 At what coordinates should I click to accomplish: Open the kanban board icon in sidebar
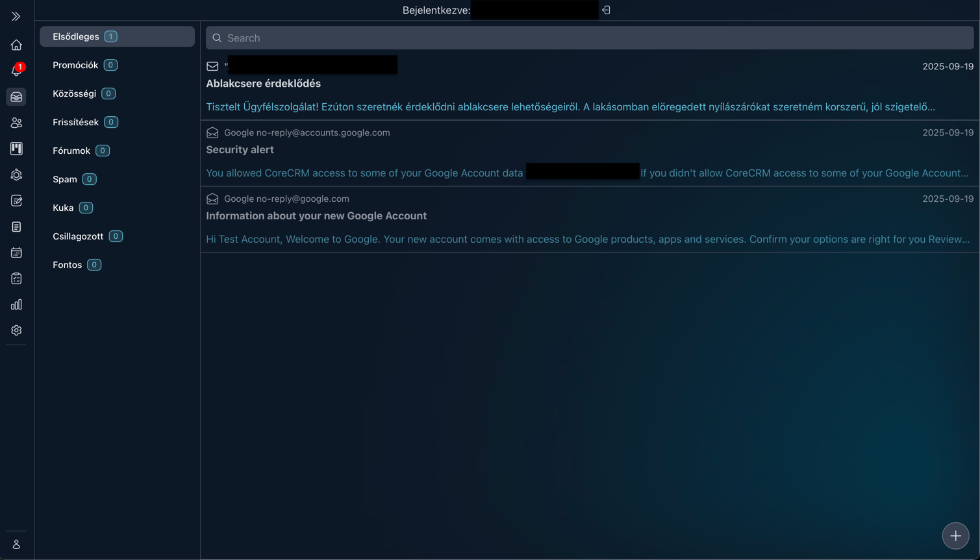pyautogui.click(x=16, y=149)
